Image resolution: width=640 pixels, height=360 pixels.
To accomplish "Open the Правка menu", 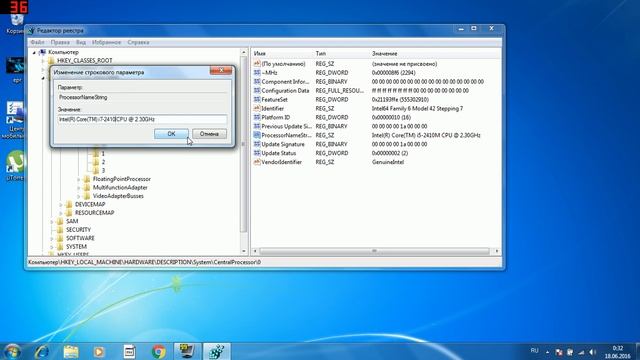I will tap(60, 42).
